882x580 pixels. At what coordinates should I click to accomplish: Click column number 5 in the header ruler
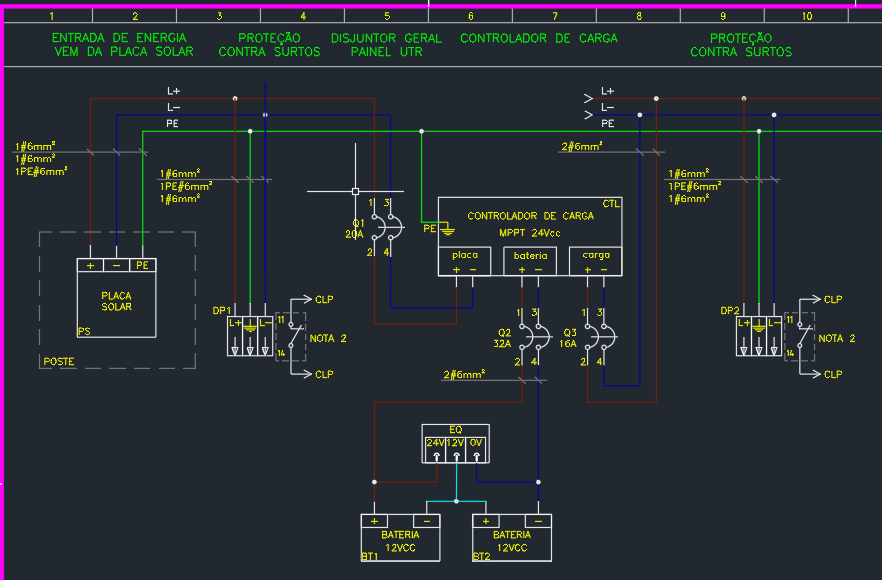[x=387, y=16]
